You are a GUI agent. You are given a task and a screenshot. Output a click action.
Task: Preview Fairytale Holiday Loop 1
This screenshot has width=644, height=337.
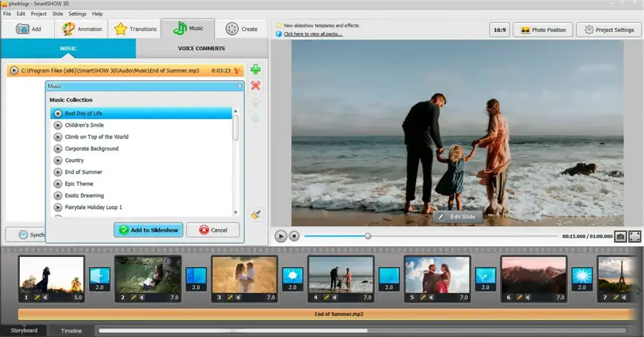coord(58,208)
